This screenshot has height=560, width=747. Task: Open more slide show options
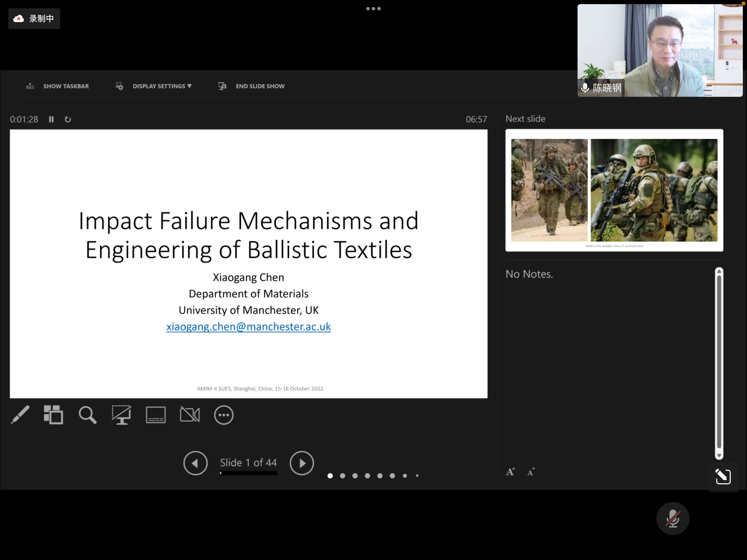point(224,414)
